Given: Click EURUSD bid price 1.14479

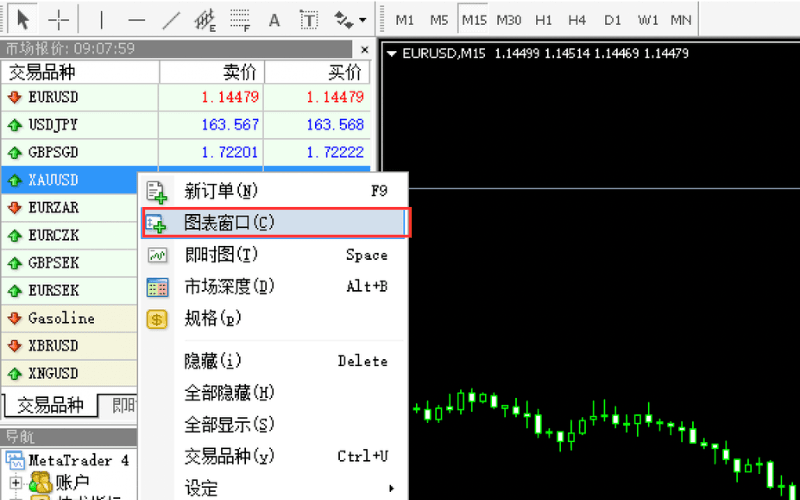Looking at the screenshot, I should (x=230, y=97).
